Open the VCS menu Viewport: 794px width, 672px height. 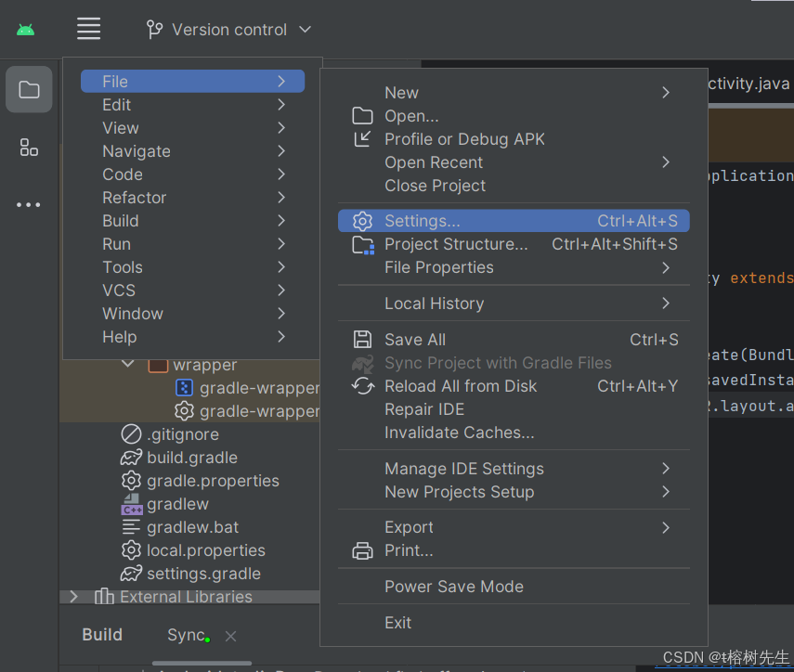pos(192,291)
